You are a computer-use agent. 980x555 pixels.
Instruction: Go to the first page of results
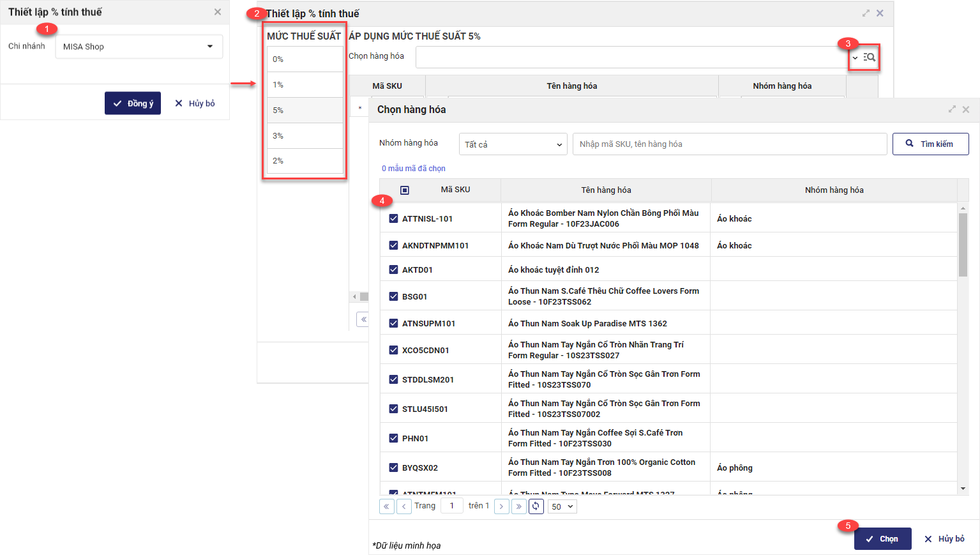(x=387, y=506)
